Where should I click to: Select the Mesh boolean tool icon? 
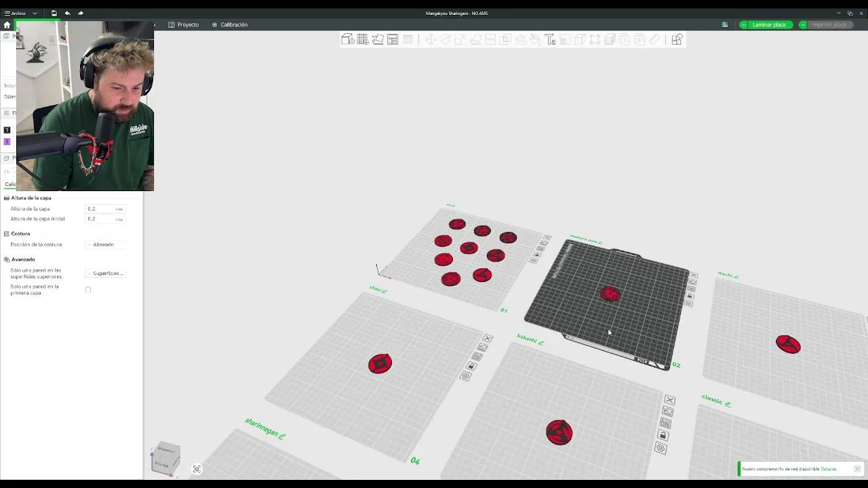coord(505,39)
